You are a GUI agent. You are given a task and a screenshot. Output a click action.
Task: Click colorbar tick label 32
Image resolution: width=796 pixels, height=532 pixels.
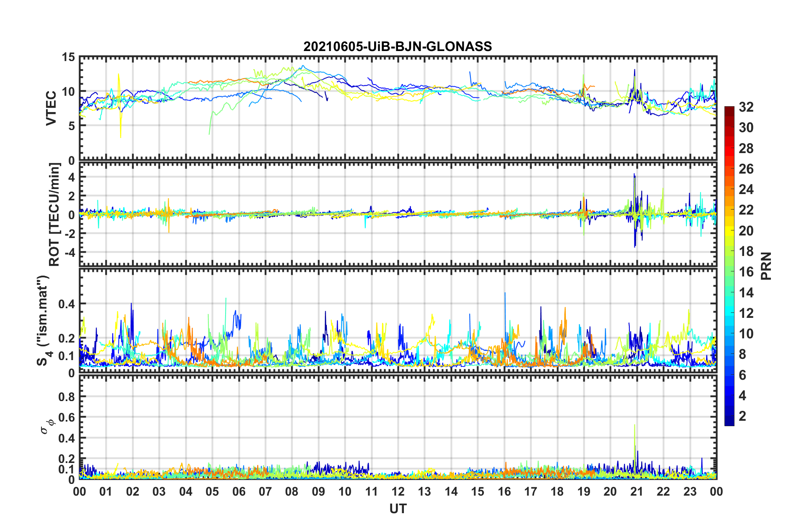click(746, 107)
